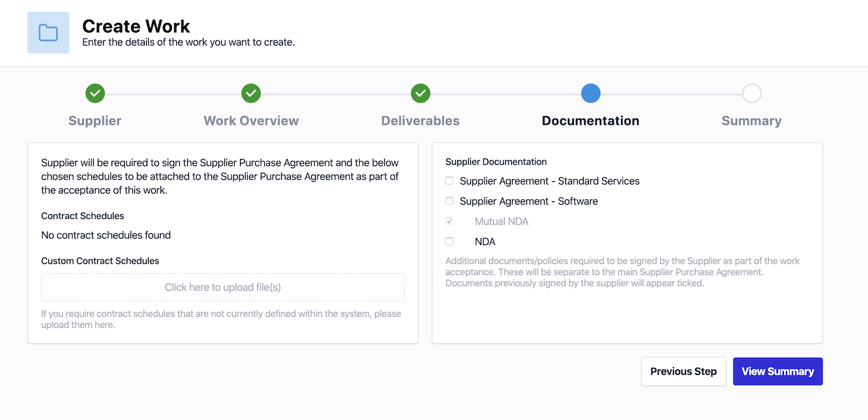Check Supplier Agreement - Software box
The height and width of the screenshot is (420, 868).
pyautogui.click(x=449, y=201)
